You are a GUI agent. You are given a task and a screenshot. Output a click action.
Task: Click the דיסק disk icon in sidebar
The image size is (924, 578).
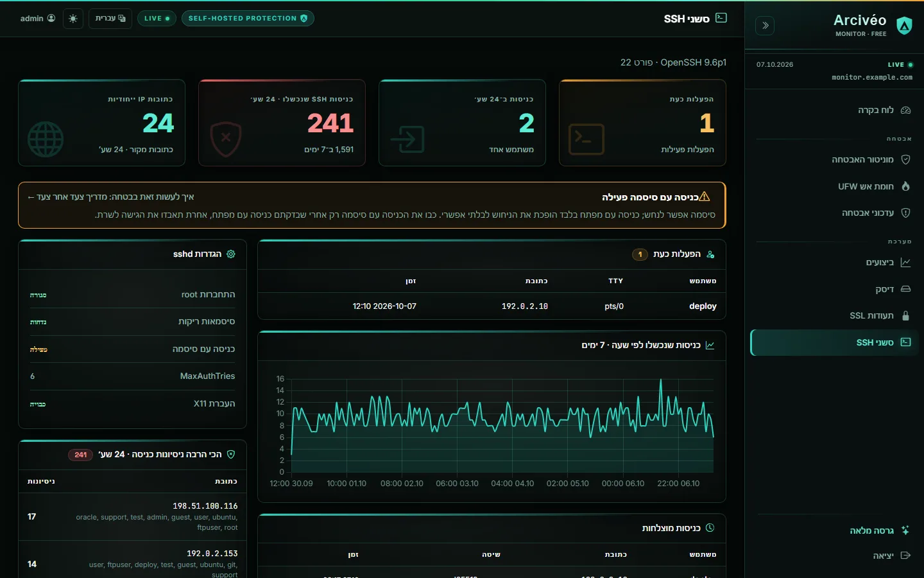905,289
